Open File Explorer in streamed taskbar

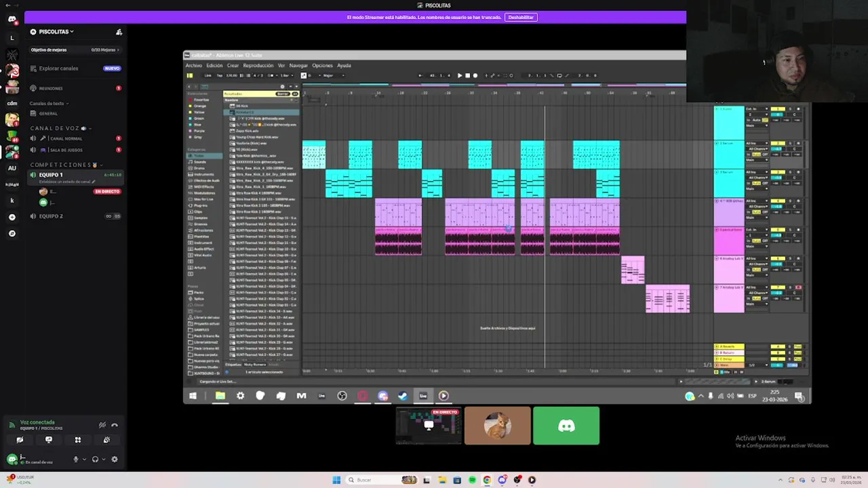[220, 396]
